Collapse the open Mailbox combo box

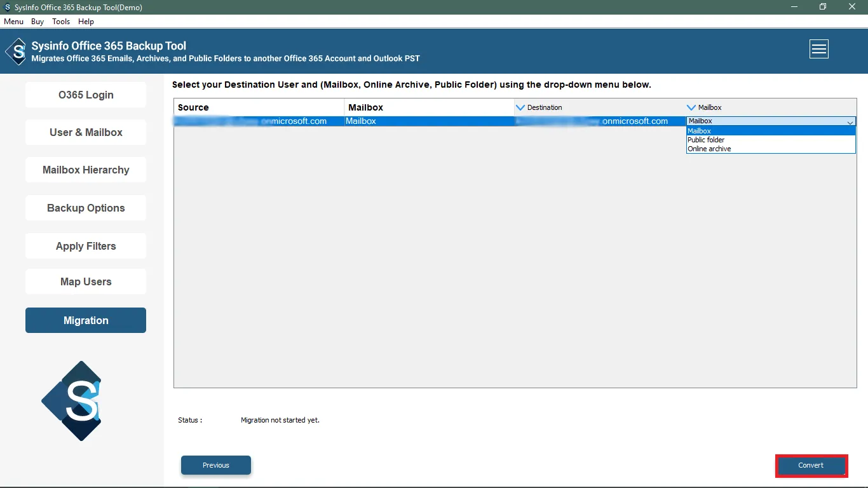(850, 121)
